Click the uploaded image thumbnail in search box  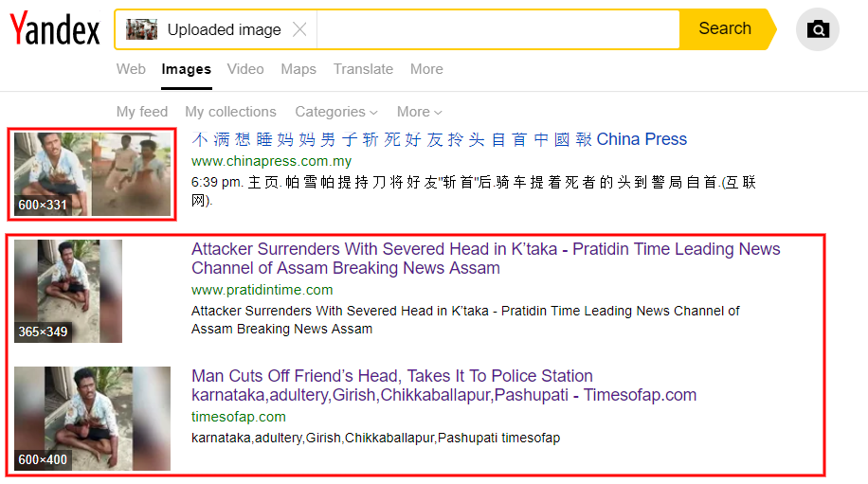pos(142,29)
